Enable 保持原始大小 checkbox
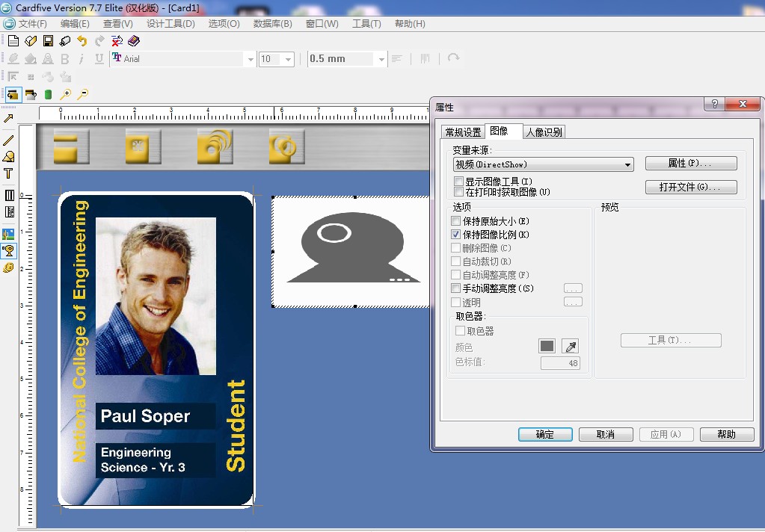 pos(455,221)
